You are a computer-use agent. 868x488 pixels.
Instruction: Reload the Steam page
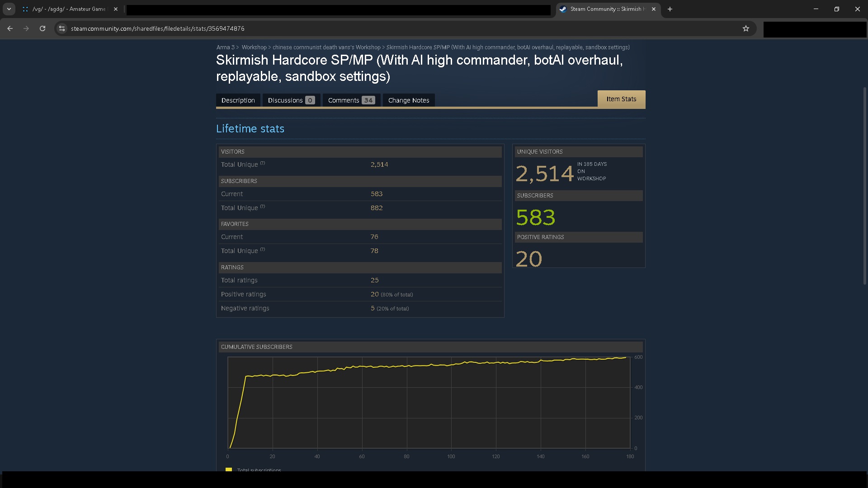(42, 28)
